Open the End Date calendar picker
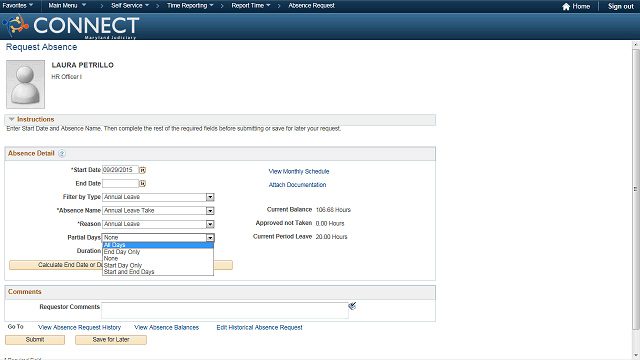This screenshot has height=360, width=640. click(142, 184)
